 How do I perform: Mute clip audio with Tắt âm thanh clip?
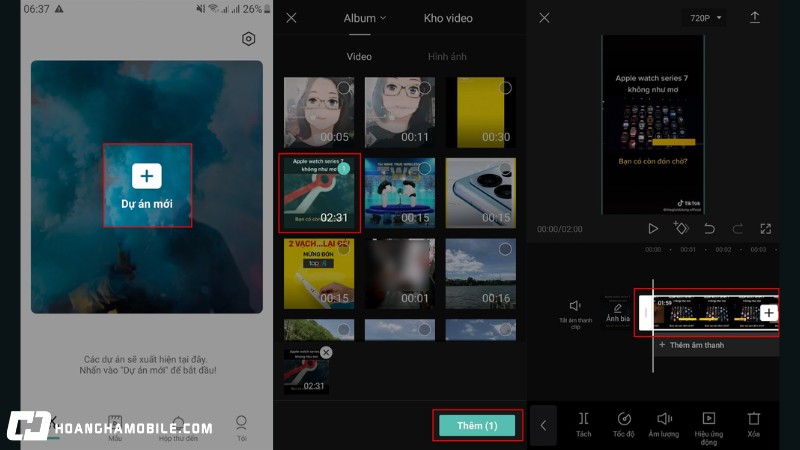point(575,311)
